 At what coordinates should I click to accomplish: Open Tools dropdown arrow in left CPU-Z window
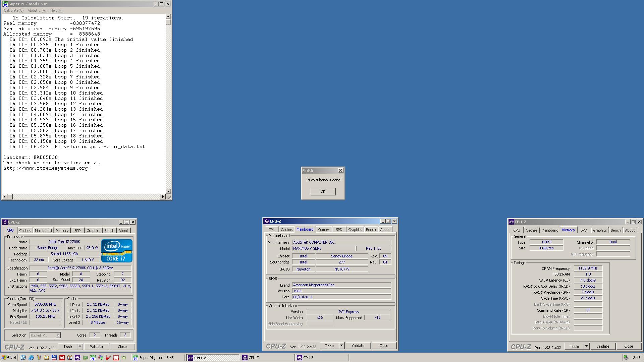[80, 347]
